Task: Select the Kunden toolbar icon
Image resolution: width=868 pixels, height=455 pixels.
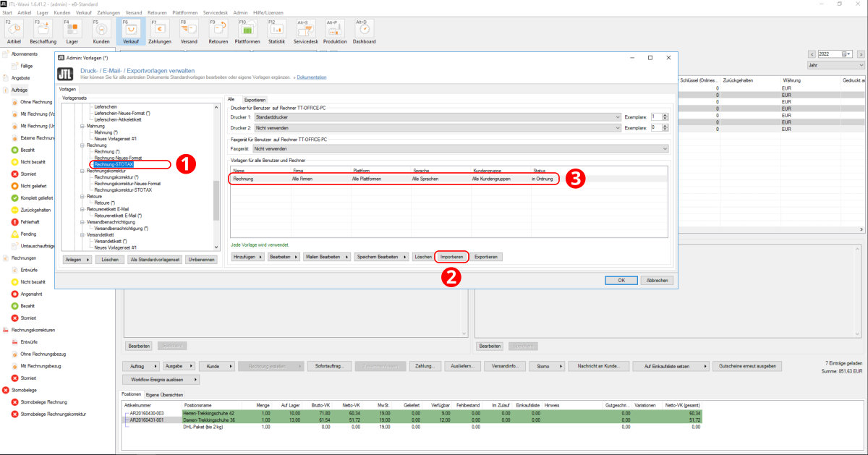Action: (101, 30)
